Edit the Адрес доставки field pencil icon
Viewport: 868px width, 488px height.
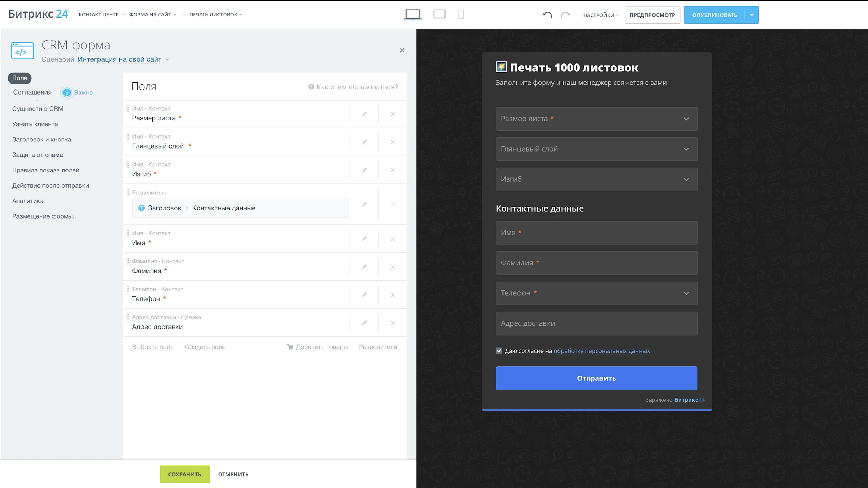tap(364, 323)
